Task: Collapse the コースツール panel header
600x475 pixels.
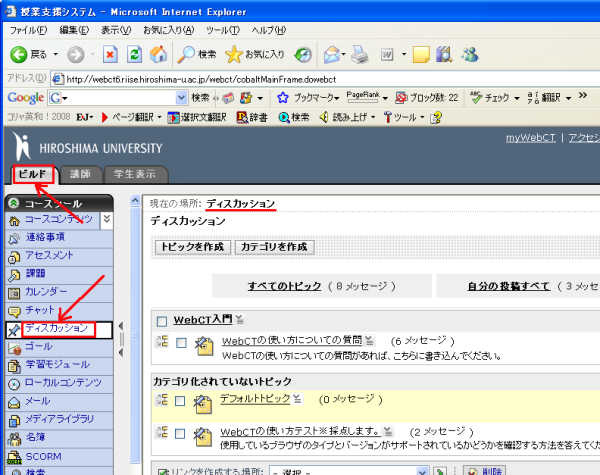Action: coord(14,202)
